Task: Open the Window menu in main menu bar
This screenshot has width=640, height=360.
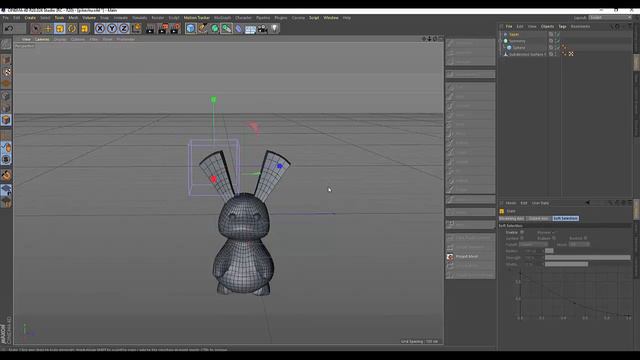Action: [x=331, y=18]
